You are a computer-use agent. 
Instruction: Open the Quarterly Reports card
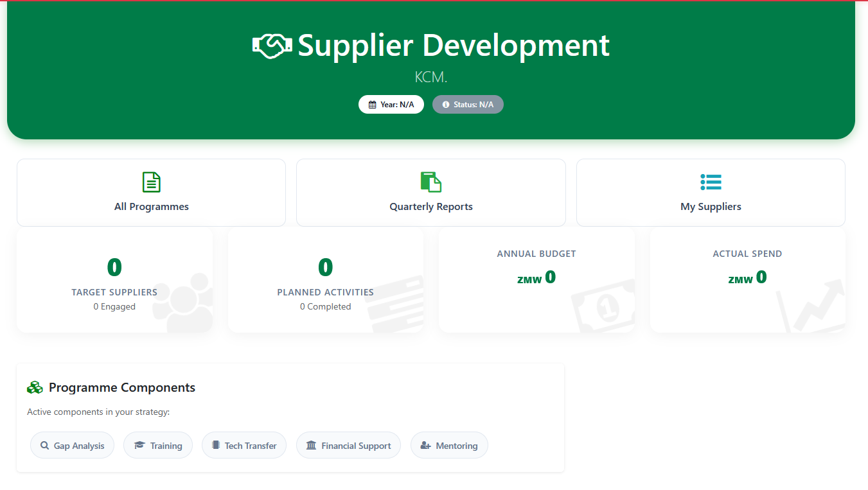point(430,193)
